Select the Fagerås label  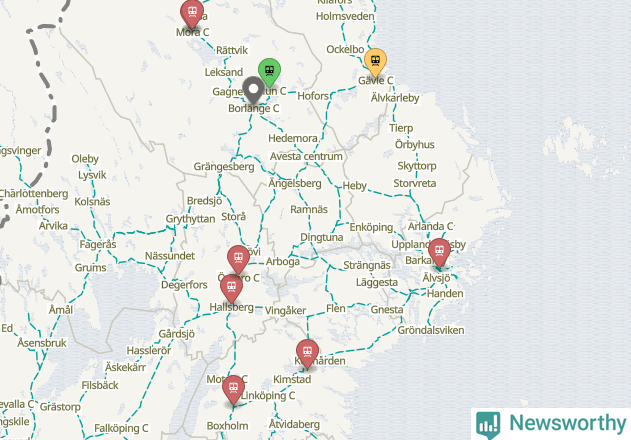(98, 245)
